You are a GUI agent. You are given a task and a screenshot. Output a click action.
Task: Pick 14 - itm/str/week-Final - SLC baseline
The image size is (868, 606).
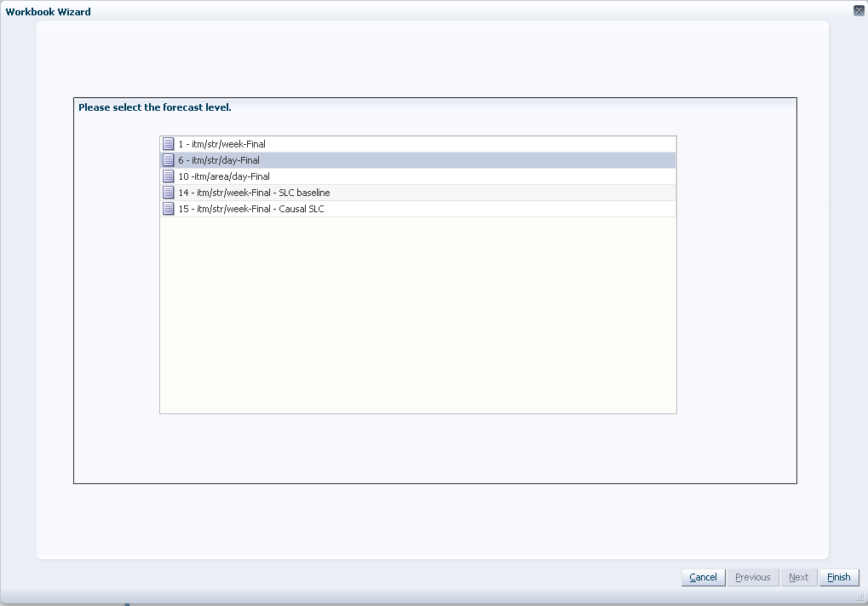coord(418,193)
